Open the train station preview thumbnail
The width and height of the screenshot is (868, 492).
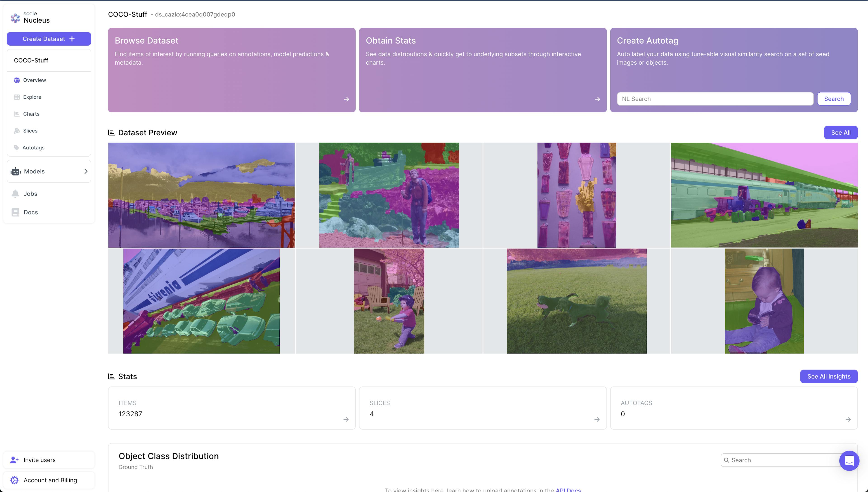tap(764, 195)
